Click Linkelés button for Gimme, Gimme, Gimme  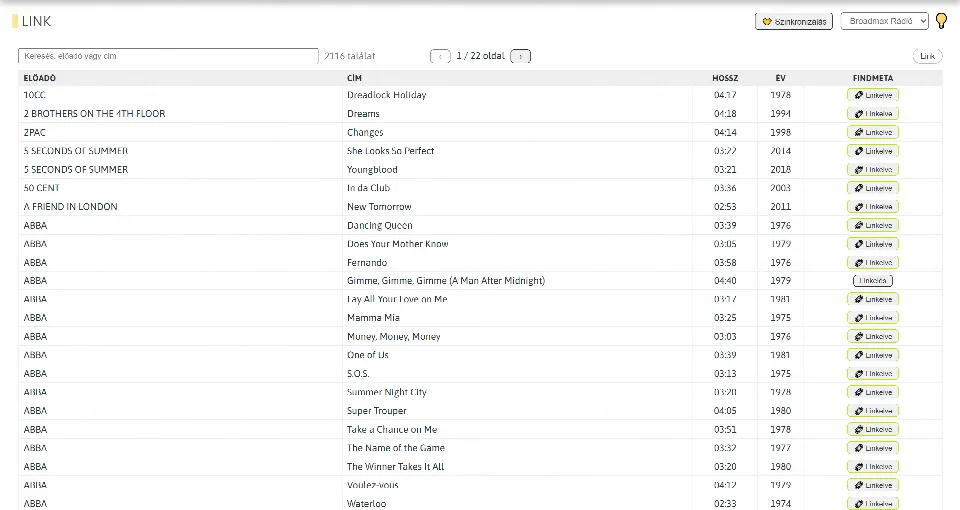point(873,280)
